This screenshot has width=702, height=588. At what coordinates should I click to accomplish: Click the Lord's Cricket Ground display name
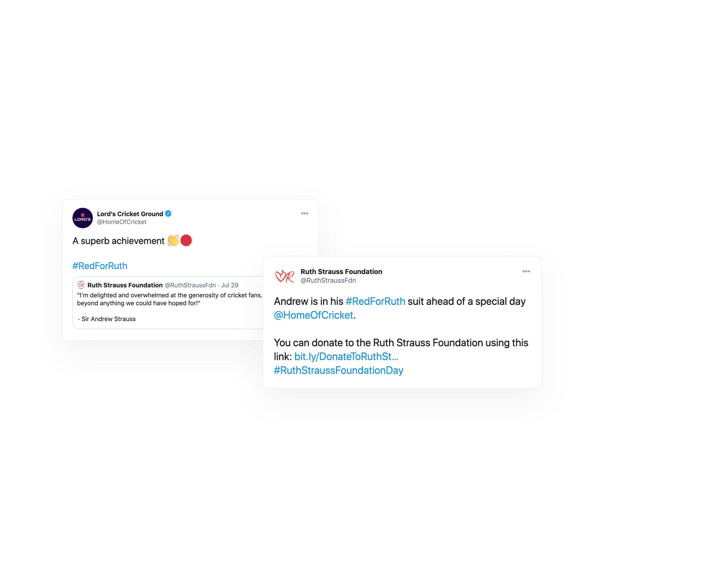click(x=130, y=214)
